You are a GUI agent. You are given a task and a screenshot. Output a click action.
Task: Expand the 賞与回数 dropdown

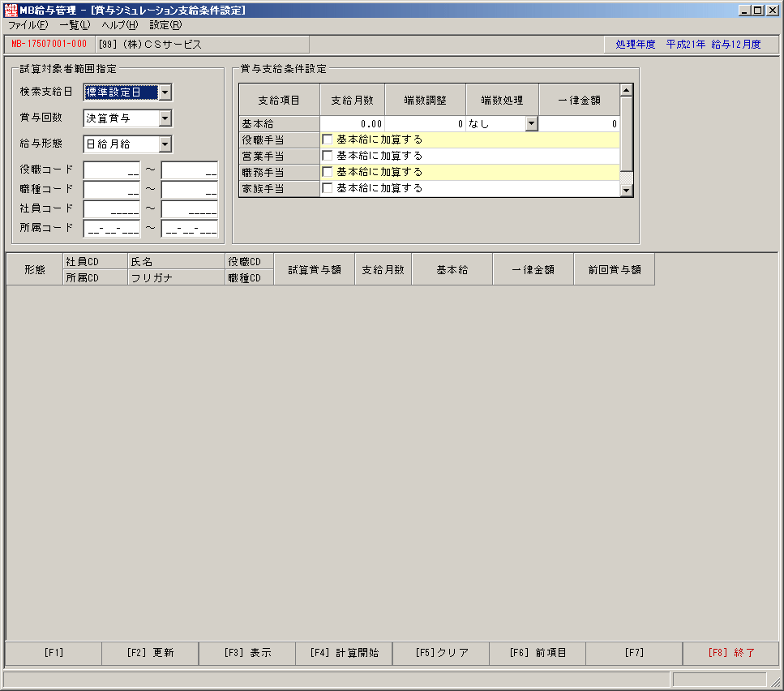point(165,118)
